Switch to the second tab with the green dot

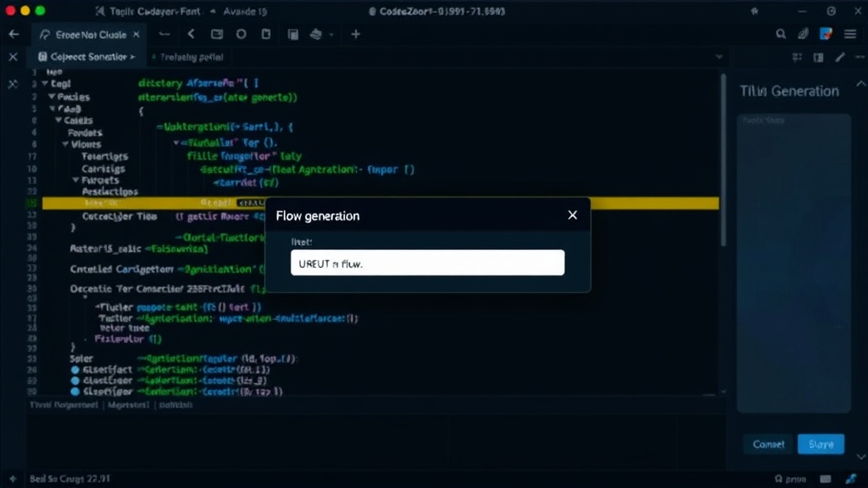[x=187, y=57]
